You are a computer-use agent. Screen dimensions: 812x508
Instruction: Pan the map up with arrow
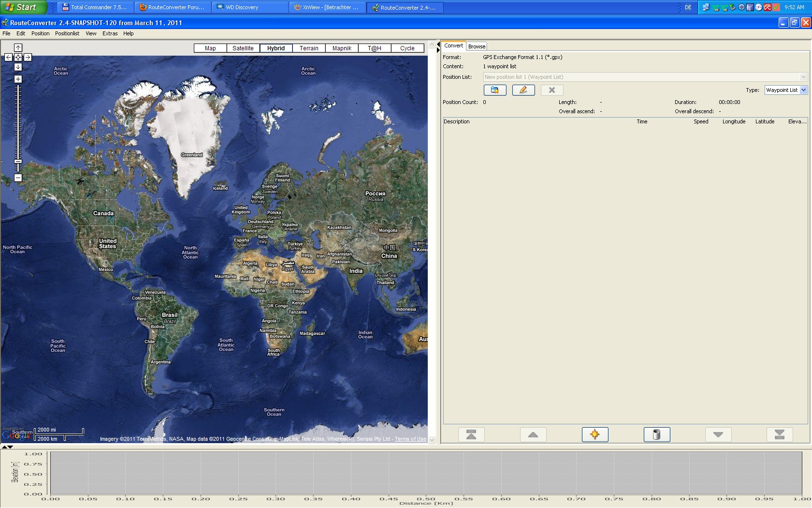click(18, 47)
